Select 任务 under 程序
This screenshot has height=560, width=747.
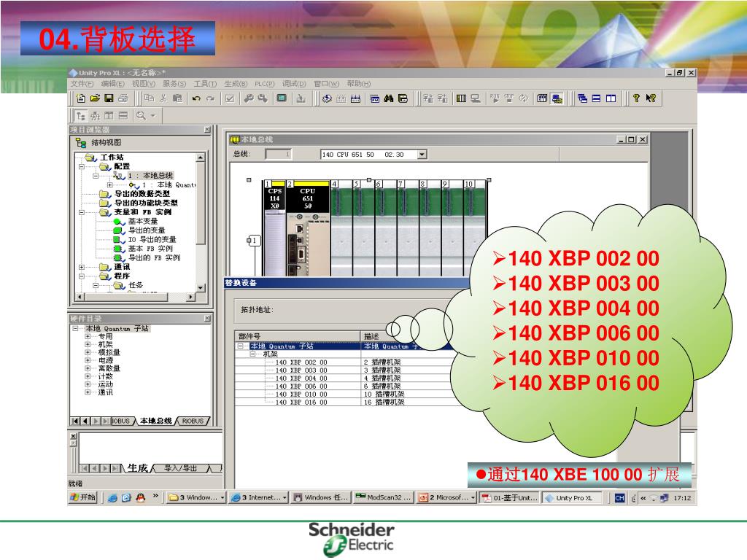point(135,285)
